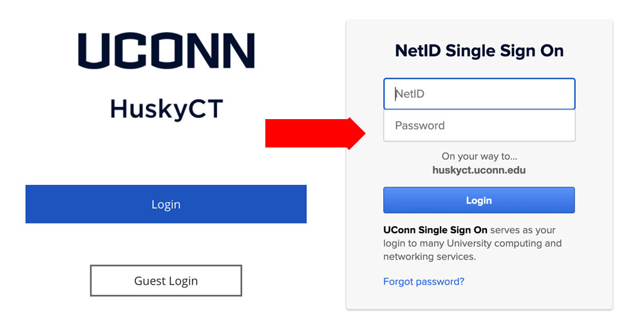The height and width of the screenshot is (322, 644).
Task: Click the word University in the description
Action: coord(469,243)
